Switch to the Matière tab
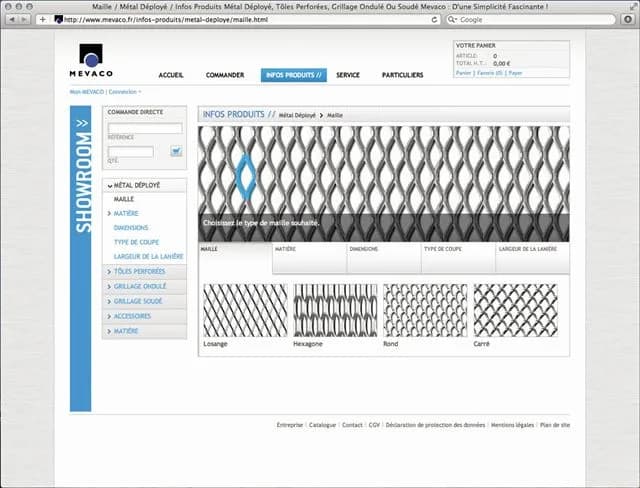 click(309, 258)
